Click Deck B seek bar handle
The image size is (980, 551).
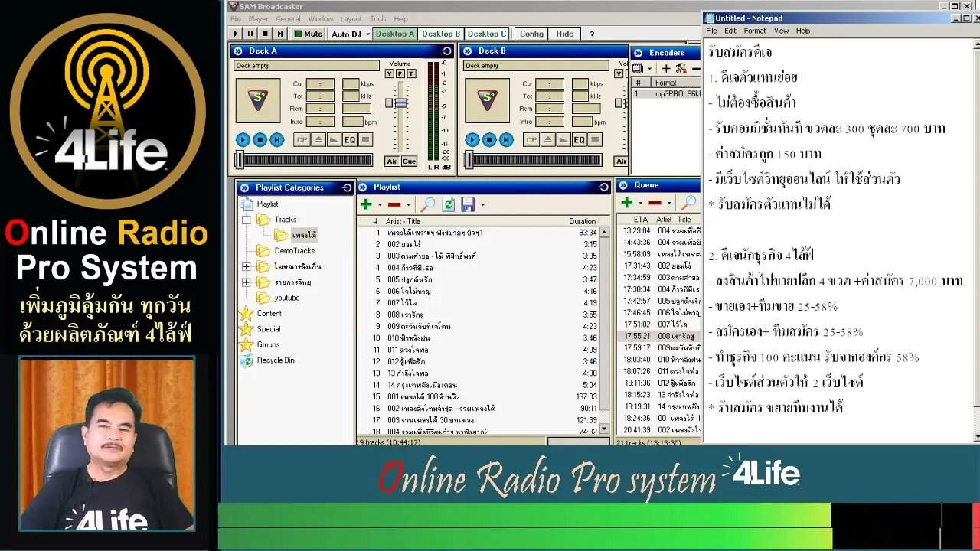(x=469, y=159)
